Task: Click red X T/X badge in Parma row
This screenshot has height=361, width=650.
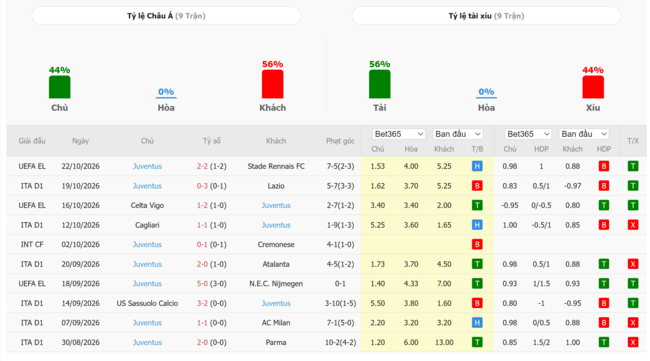Action: 633,342
